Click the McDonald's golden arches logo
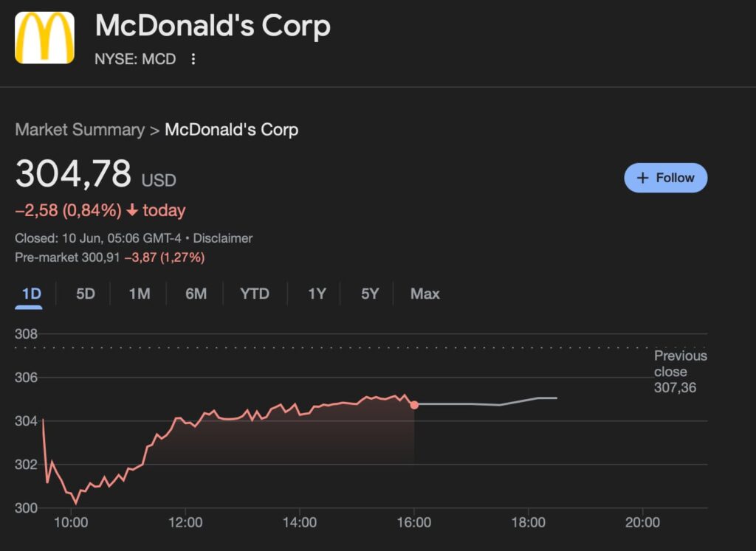This screenshot has height=551, width=756. pos(44,38)
